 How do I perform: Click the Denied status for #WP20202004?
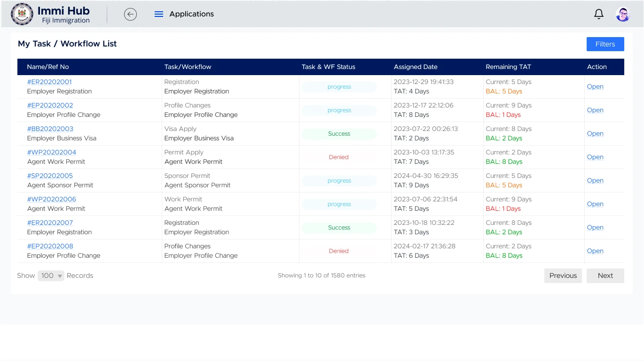tap(339, 157)
